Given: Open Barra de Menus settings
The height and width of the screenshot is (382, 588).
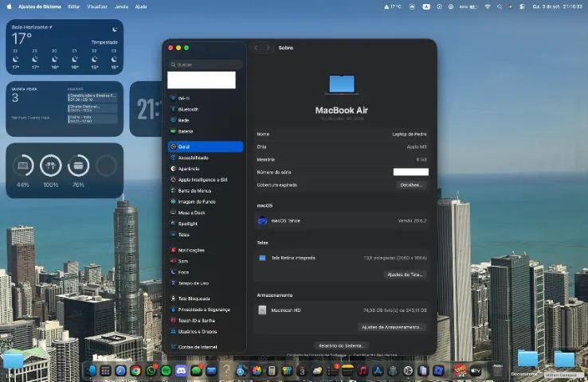Looking at the screenshot, I should click(205, 191).
